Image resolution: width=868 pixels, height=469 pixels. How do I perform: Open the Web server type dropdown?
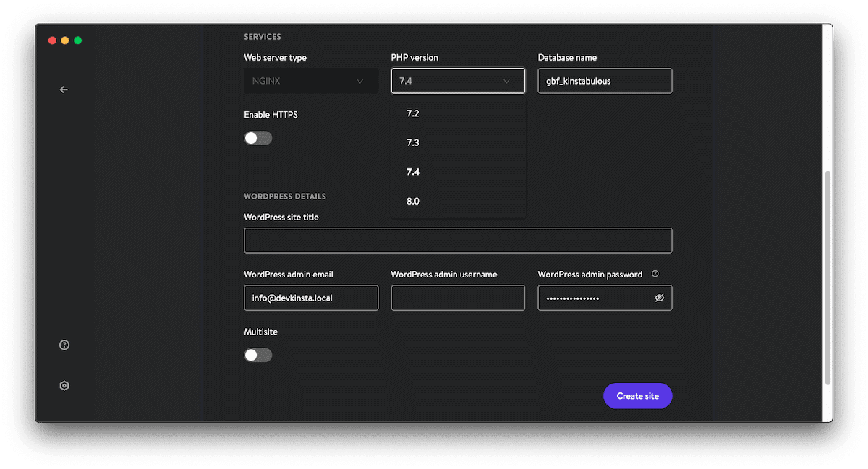coord(311,80)
